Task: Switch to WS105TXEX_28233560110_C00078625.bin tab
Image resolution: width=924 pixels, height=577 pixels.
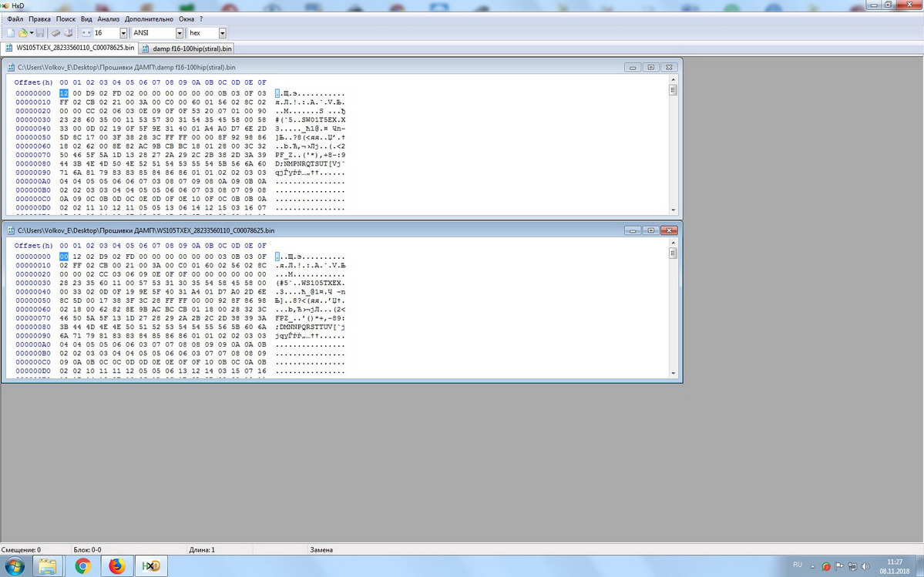Action: [69, 48]
